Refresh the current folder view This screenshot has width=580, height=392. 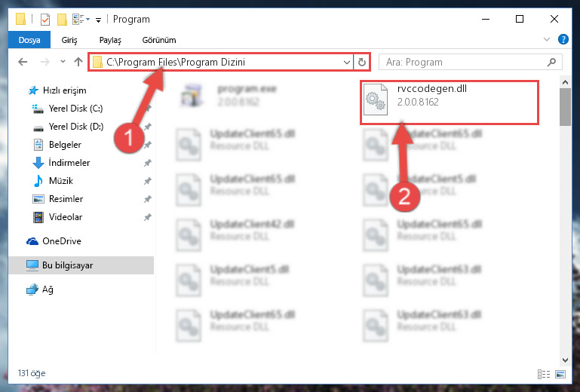coord(362,62)
